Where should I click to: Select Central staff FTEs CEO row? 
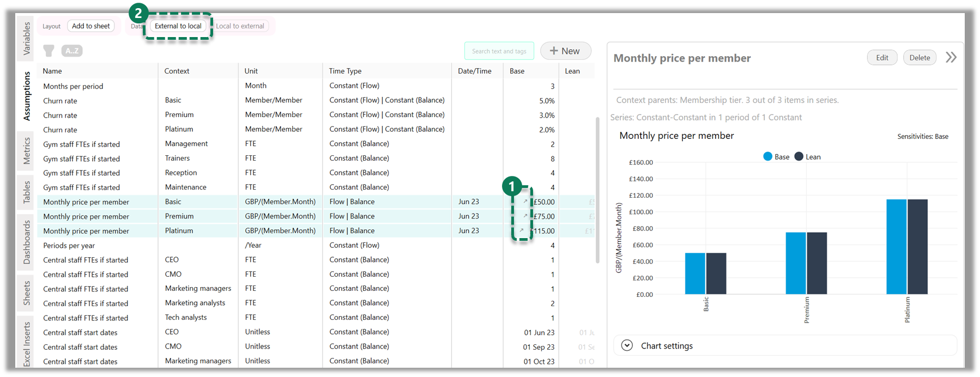coord(316,260)
